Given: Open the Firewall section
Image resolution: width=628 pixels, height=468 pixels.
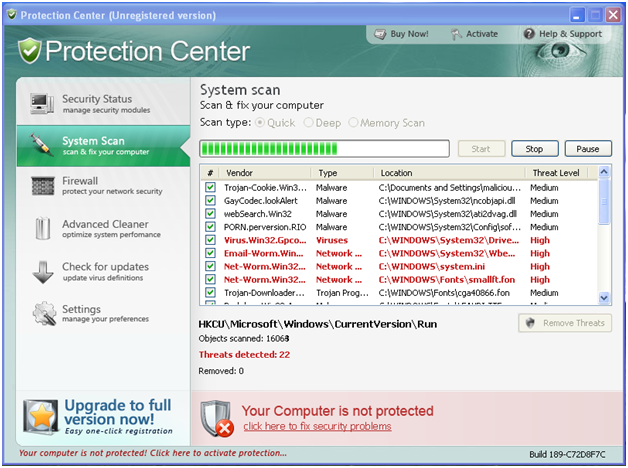Looking at the screenshot, I should (x=103, y=186).
